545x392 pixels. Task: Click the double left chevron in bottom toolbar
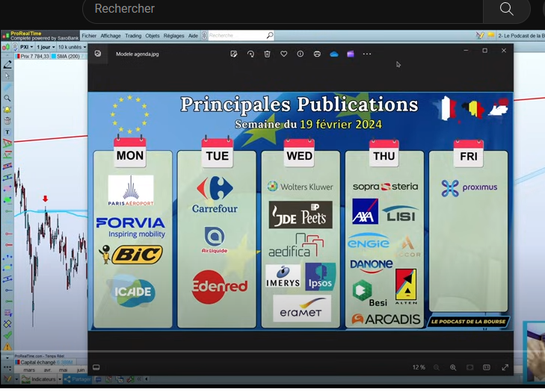[139, 379]
